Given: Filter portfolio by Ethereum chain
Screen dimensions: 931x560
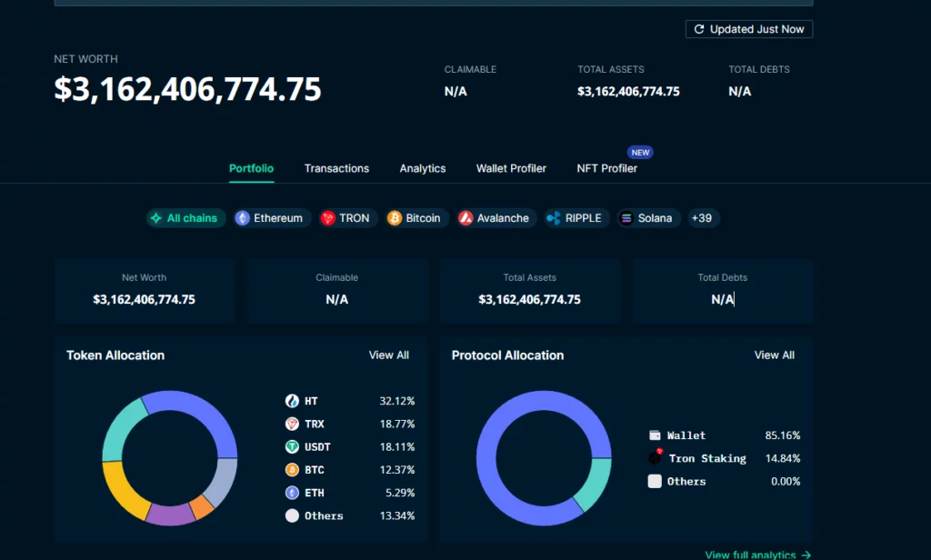Looking at the screenshot, I should pos(269,218).
